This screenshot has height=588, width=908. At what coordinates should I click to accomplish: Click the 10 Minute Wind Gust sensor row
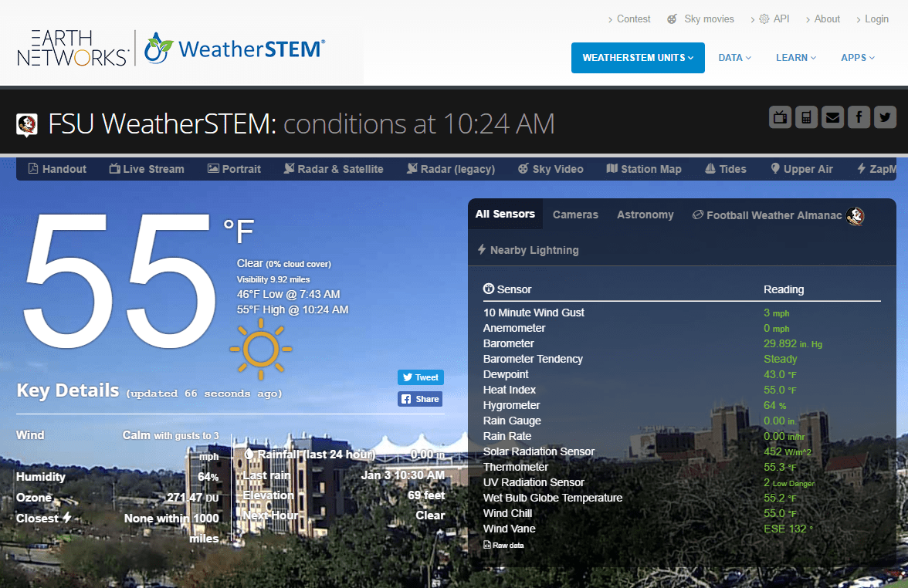point(682,313)
